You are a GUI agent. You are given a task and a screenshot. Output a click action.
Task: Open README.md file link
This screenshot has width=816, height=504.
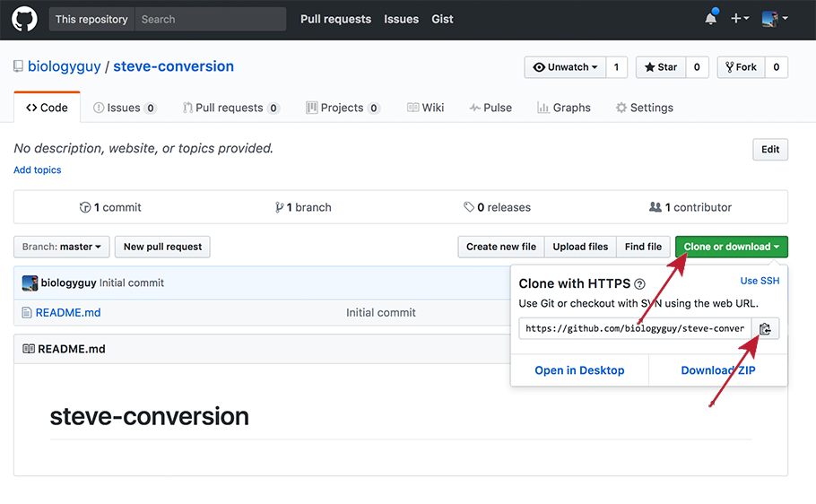pyautogui.click(x=68, y=312)
